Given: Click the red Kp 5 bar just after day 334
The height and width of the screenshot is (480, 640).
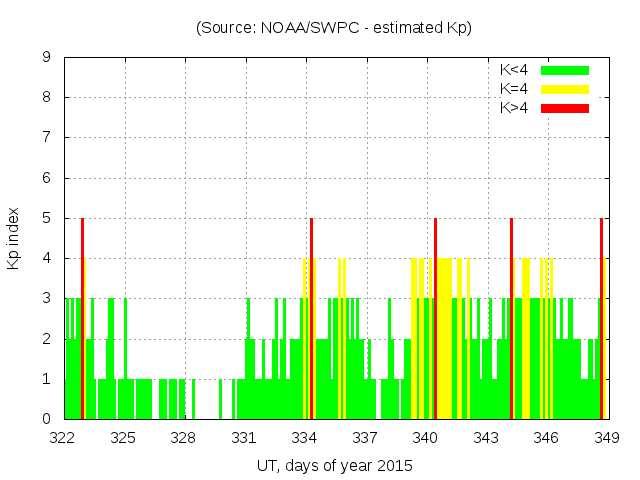Looking at the screenshot, I should coord(312,318).
